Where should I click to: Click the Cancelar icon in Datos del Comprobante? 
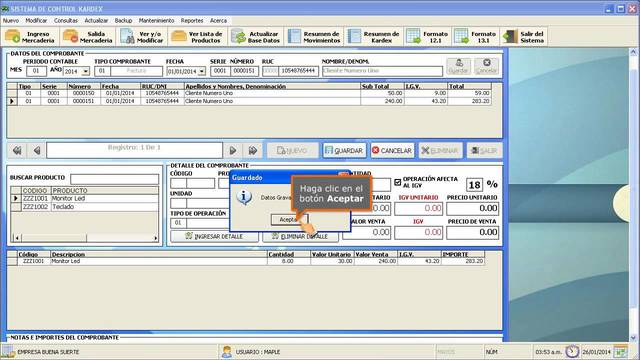tap(487, 66)
